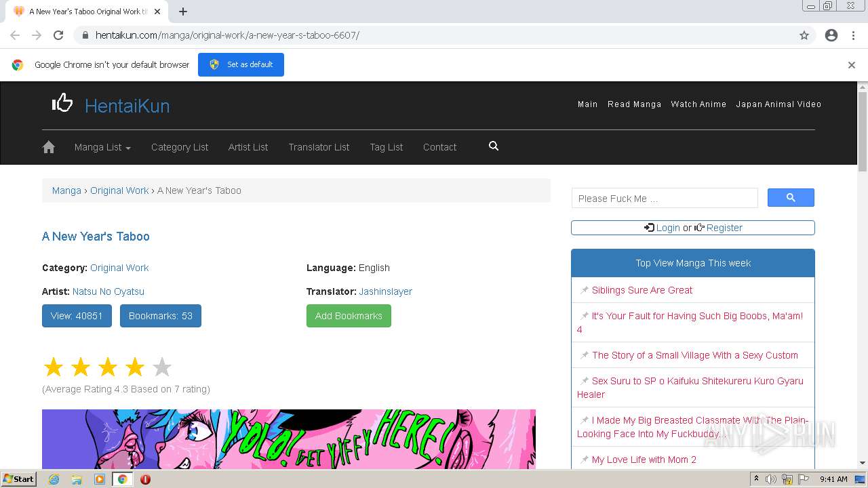Click the sidebar search input field
Viewport: 868px width, 488px height.
coord(665,198)
